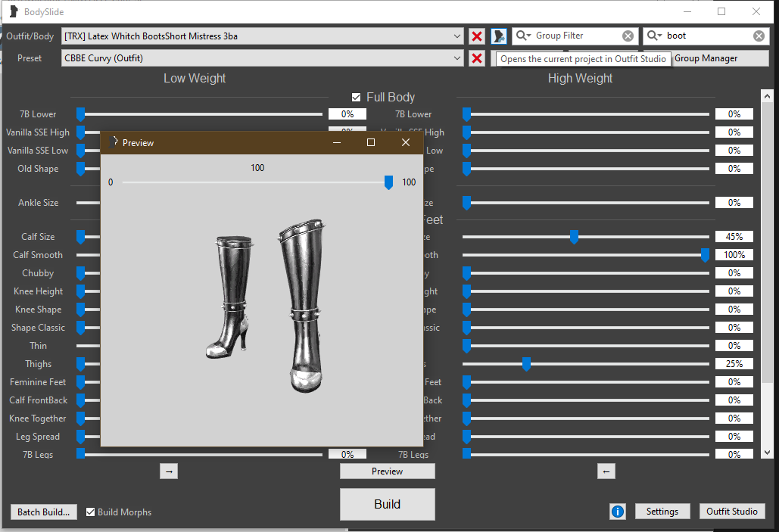Adjust the Preview window weight slider
779x532 pixels.
(x=388, y=182)
